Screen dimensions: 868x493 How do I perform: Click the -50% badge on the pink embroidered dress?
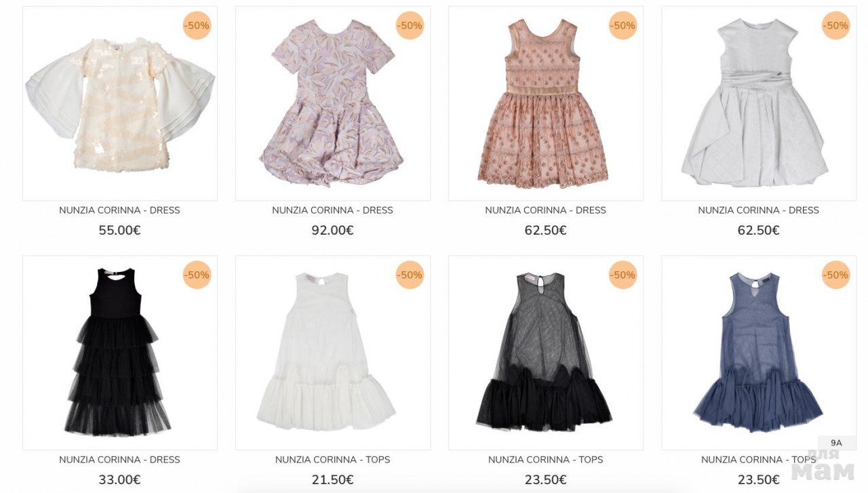[623, 26]
